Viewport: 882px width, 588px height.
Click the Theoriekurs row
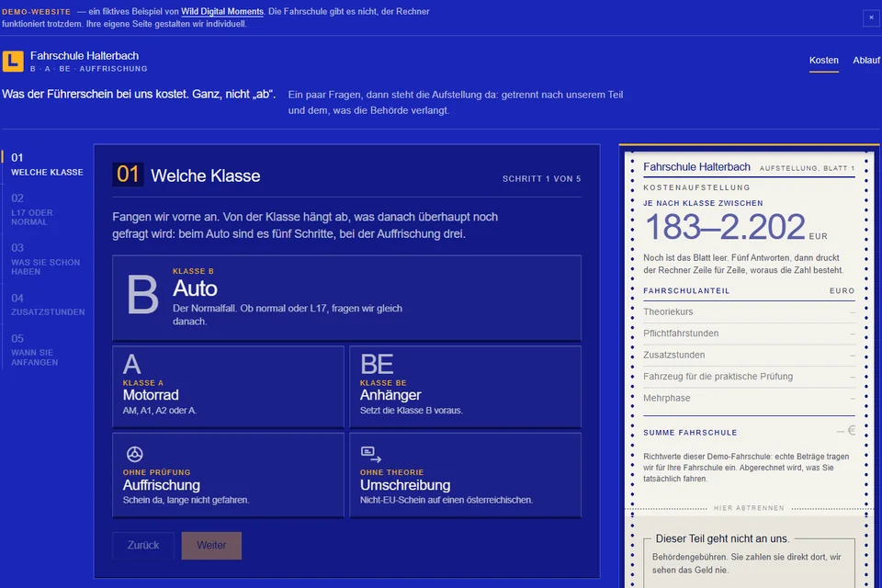750,311
